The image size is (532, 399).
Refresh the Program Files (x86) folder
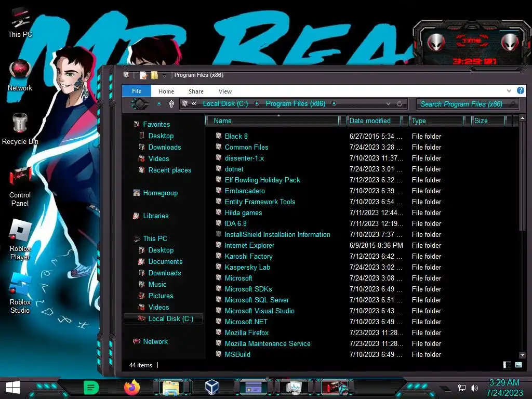400,104
